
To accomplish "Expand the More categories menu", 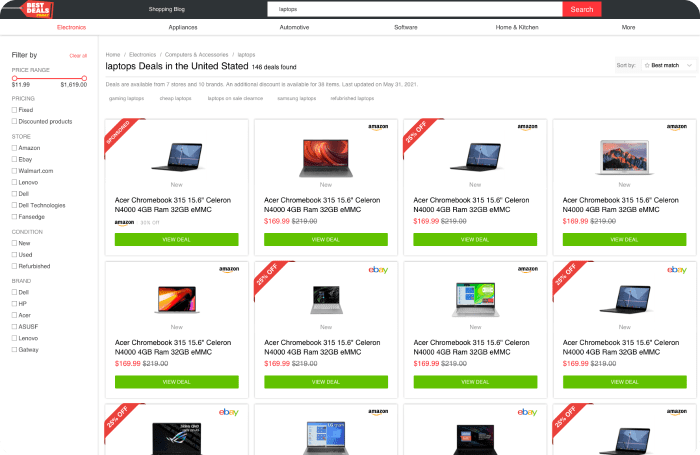I will [628, 27].
